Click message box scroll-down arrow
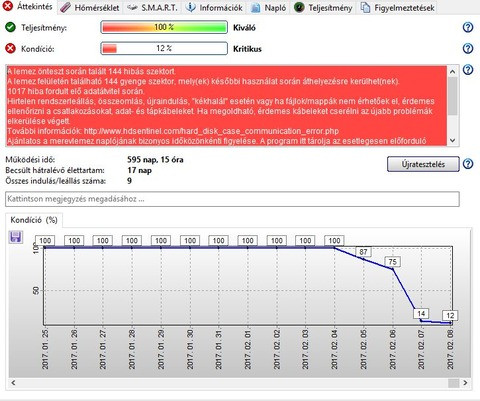 click(x=452, y=140)
